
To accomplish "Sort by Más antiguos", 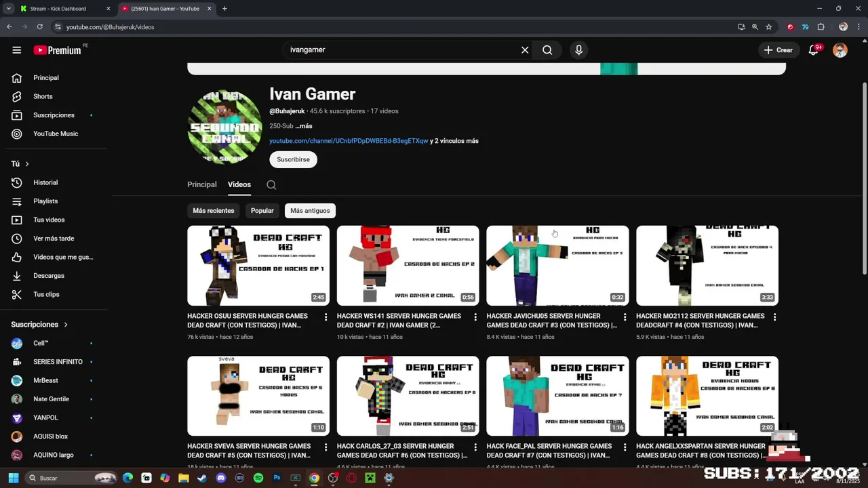I will pos(310,211).
